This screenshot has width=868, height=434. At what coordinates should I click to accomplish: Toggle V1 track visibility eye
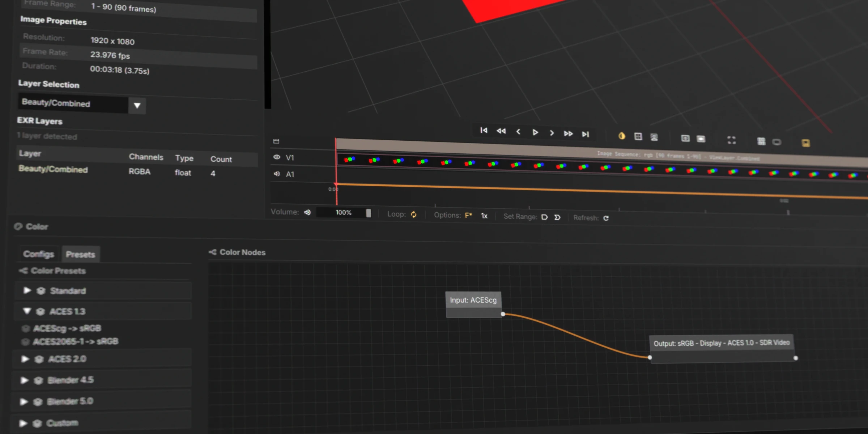point(277,157)
